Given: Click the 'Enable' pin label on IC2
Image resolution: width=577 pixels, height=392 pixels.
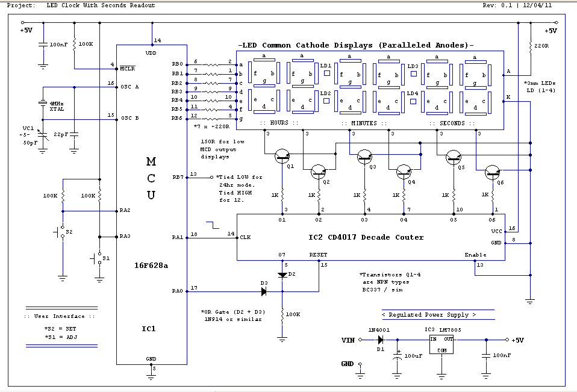Looking at the screenshot, I should (475, 255).
